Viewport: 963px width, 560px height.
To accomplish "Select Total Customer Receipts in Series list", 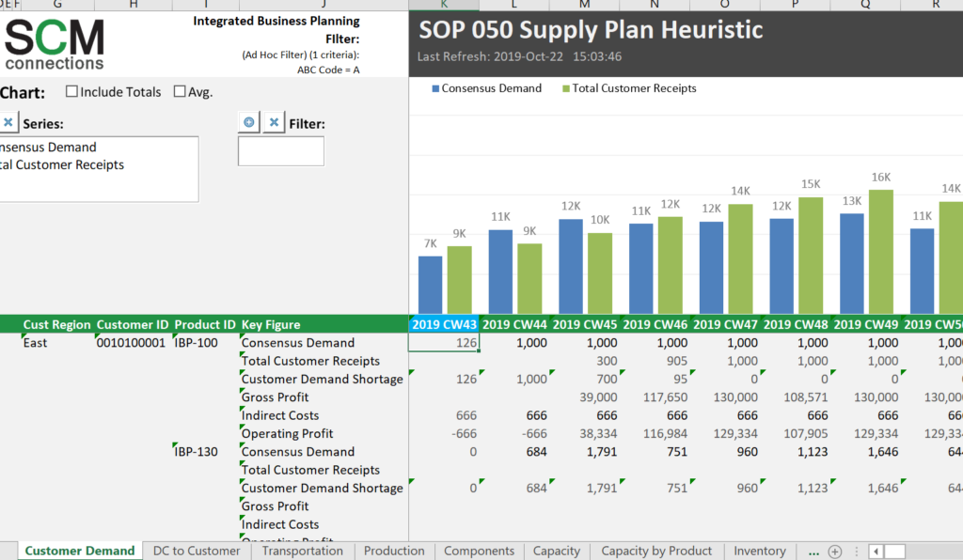I will coord(62,164).
